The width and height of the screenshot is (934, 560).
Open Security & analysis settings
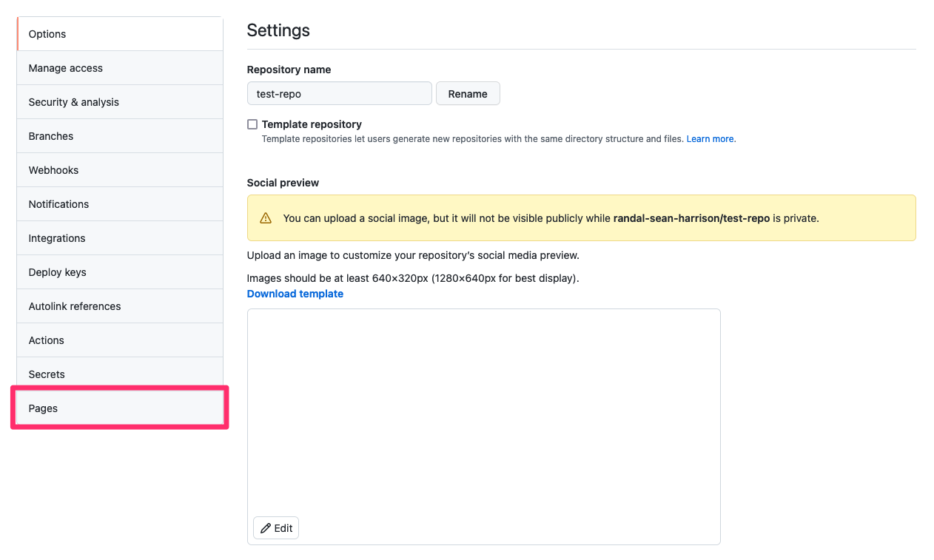pos(118,101)
